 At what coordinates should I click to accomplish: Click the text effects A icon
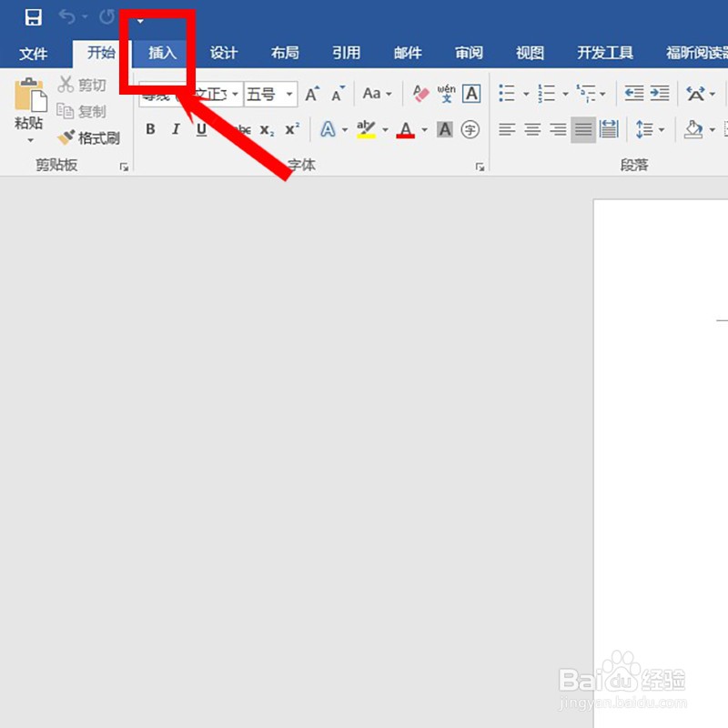coord(328,129)
